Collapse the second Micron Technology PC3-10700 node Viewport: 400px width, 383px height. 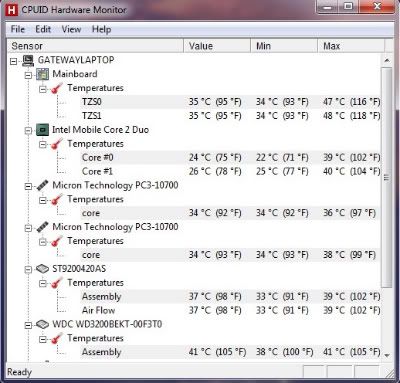[28, 228]
